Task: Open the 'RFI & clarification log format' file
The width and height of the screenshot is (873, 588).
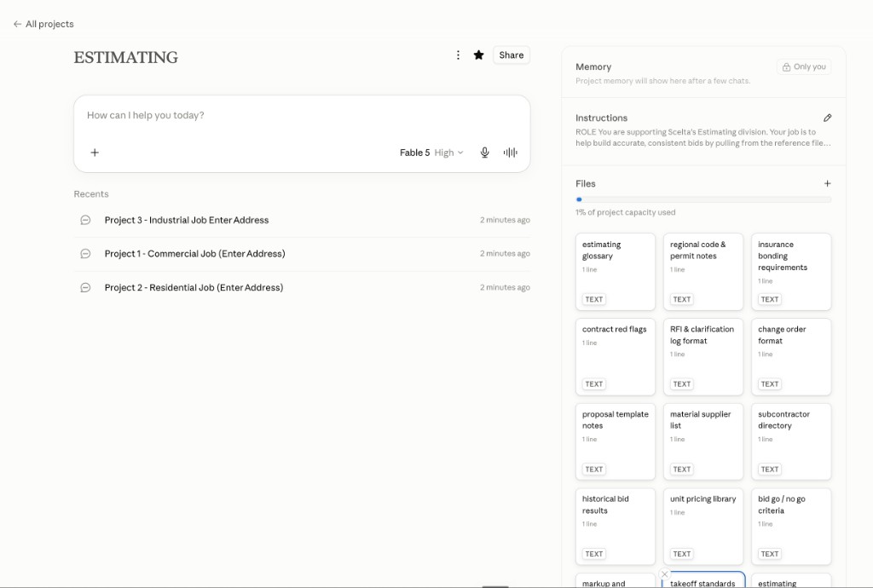Action: point(703,356)
